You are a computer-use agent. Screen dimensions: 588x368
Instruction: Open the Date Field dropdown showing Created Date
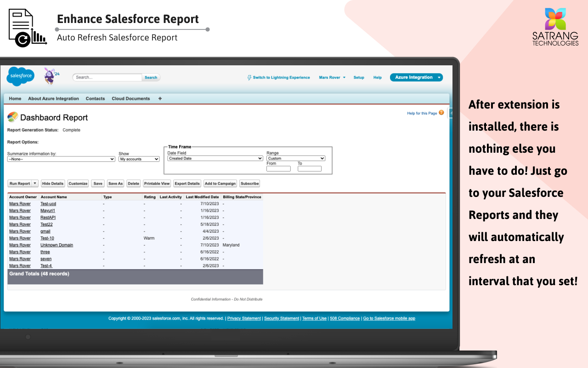tap(215, 158)
